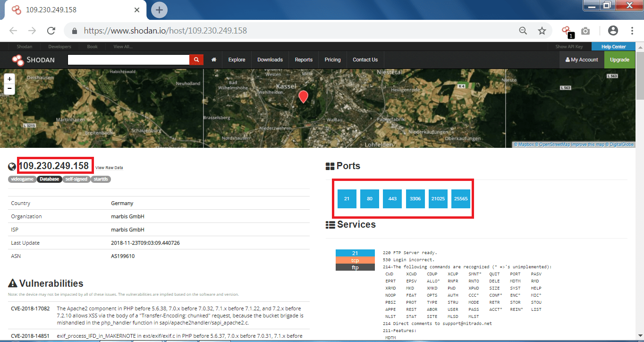Click the red map location pin
Viewport: 644px width, 342px height.
(x=304, y=97)
